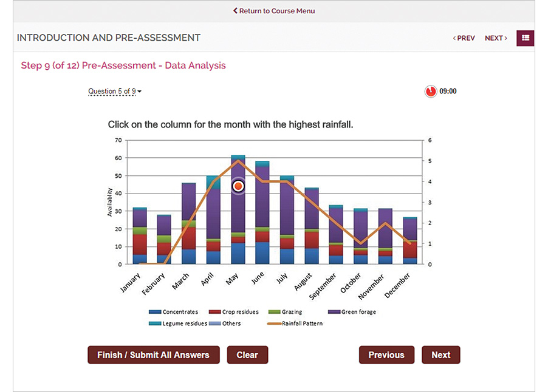The height and width of the screenshot is (392, 548).
Task: Click the Previous question button
Action: pos(386,355)
